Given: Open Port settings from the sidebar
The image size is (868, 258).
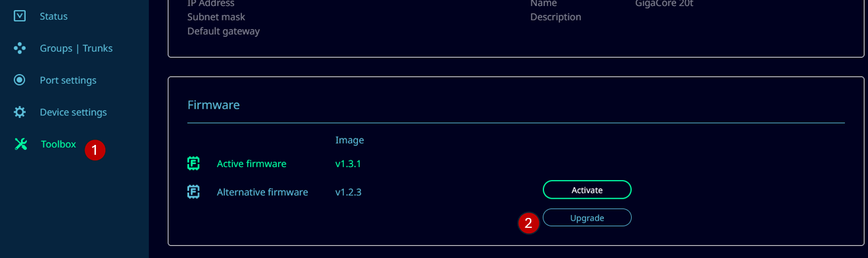Looking at the screenshot, I should coord(68,80).
